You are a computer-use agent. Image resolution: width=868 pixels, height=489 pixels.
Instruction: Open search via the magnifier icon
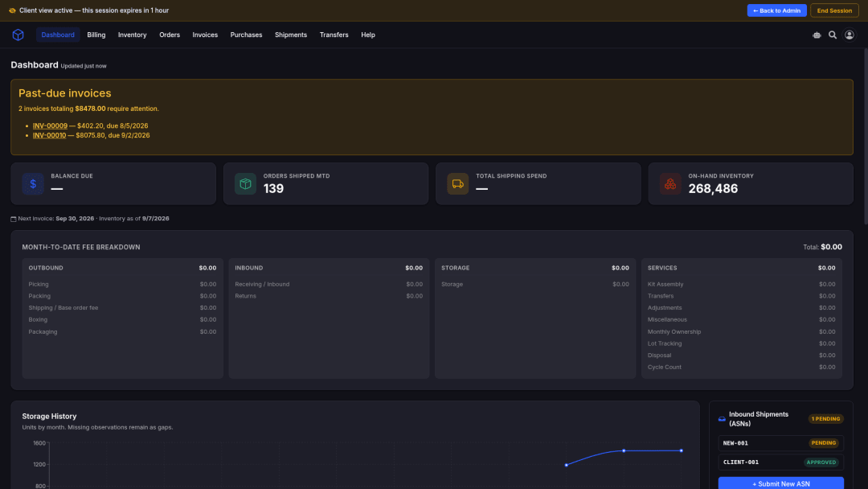(832, 35)
